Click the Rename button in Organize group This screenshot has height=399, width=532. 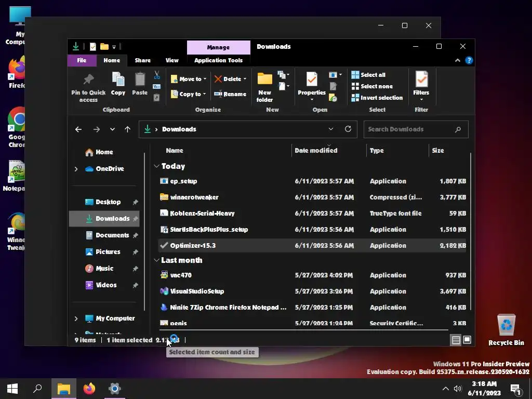pos(230,94)
